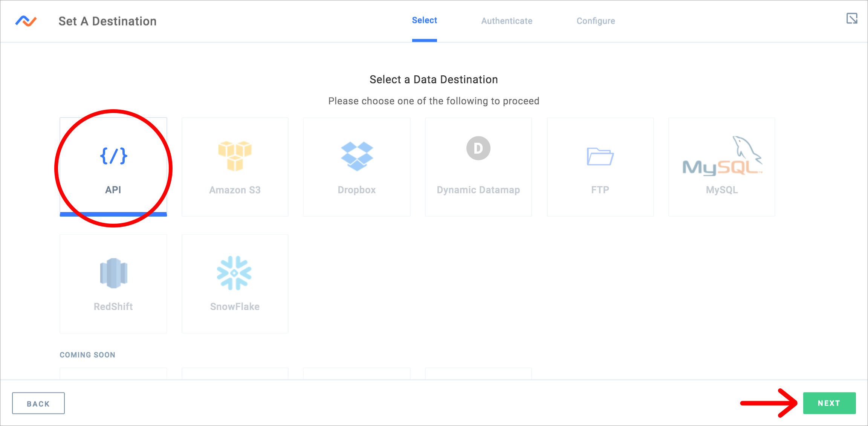Select the Dynamic Datamap D icon
This screenshot has width=868, height=426.
(478, 148)
